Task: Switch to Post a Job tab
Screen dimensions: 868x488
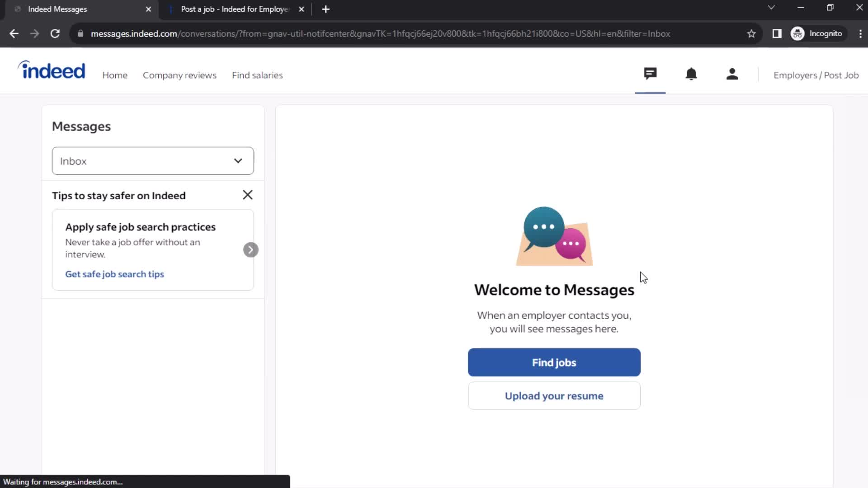Action: tap(234, 9)
